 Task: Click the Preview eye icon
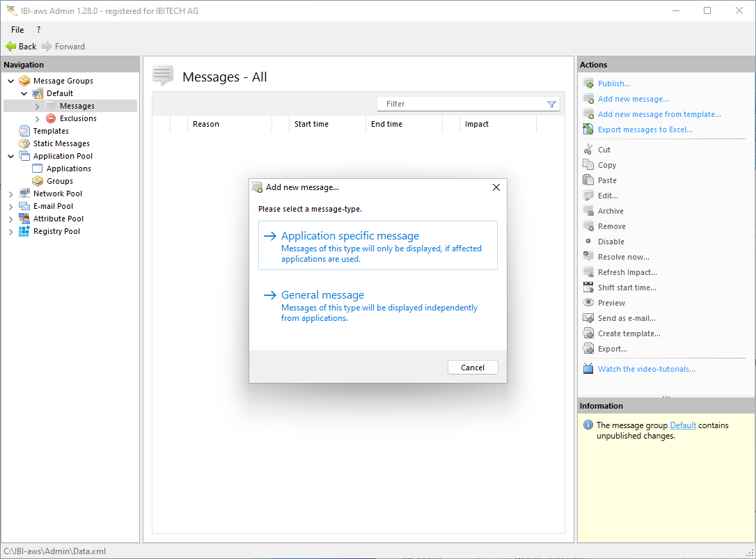[x=588, y=303]
